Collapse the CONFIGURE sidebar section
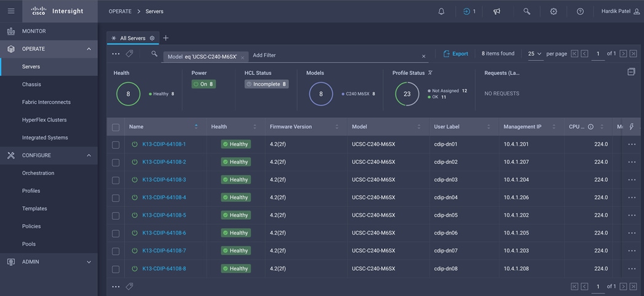The image size is (644, 296). pyautogui.click(x=89, y=155)
